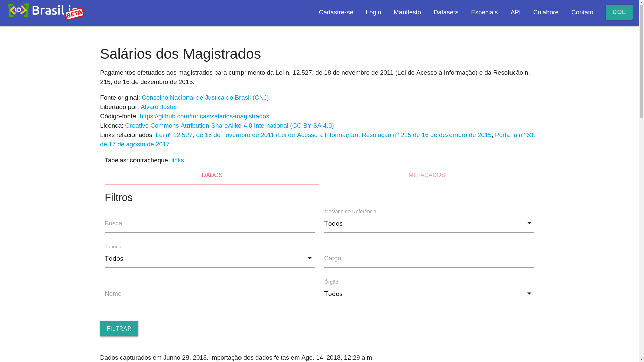The image size is (644, 362).
Task: Click into the Nome field
Action: pyautogui.click(x=209, y=294)
